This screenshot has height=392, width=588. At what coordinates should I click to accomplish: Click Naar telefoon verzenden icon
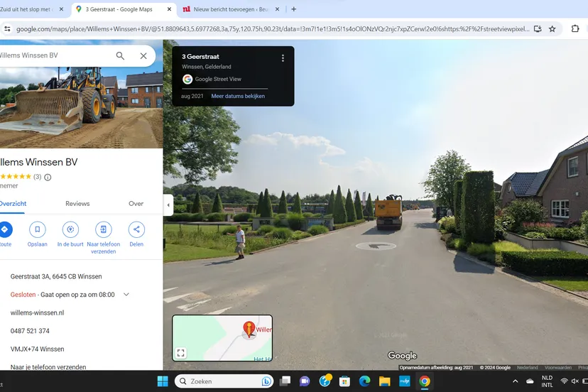pyautogui.click(x=104, y=229)
